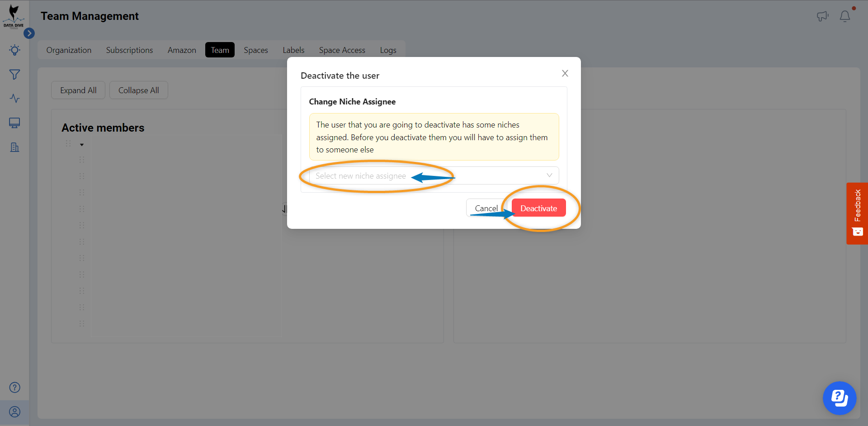The width and height of the screenshot is (868, 426).
Task: Open the announcements megaphone icon
Action: coord(822,16)
